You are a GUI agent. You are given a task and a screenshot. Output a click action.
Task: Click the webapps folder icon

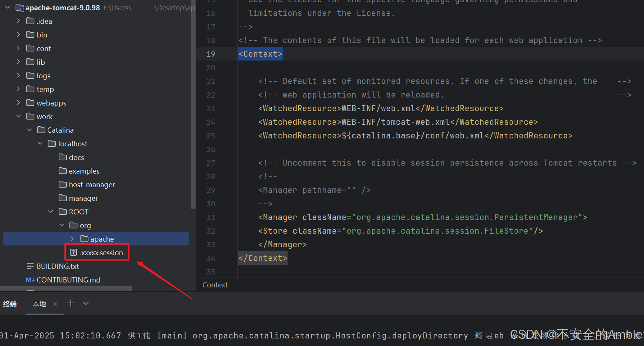(30, 102)
